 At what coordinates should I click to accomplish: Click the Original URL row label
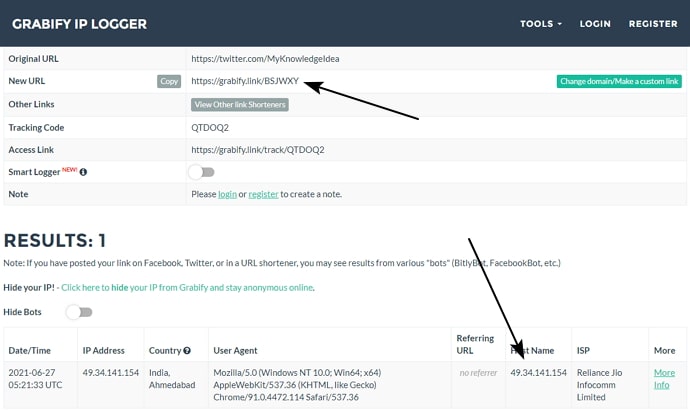tap(33, 59)
